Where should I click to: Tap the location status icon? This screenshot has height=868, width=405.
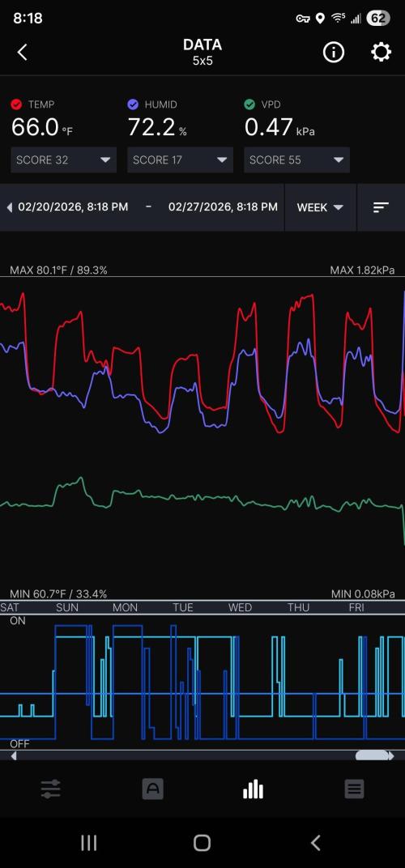point(320,19)
